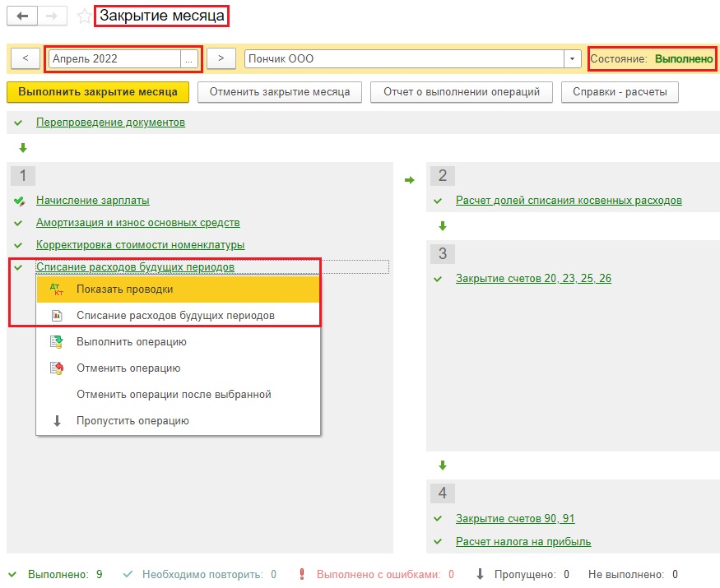Screen dimensions: 720x588
Task: Go forward with the right arrow button
Action: (x=53, y=16)
